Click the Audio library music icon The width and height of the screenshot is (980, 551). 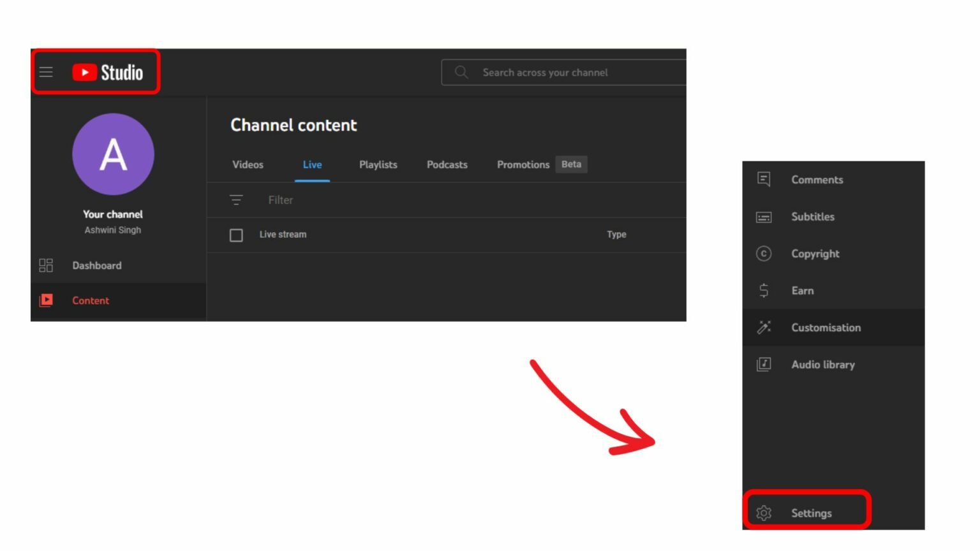(x=764, y=364)
